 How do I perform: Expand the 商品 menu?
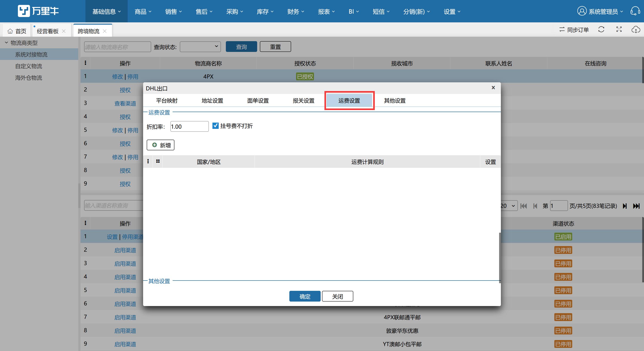click(x=143, y=11)
